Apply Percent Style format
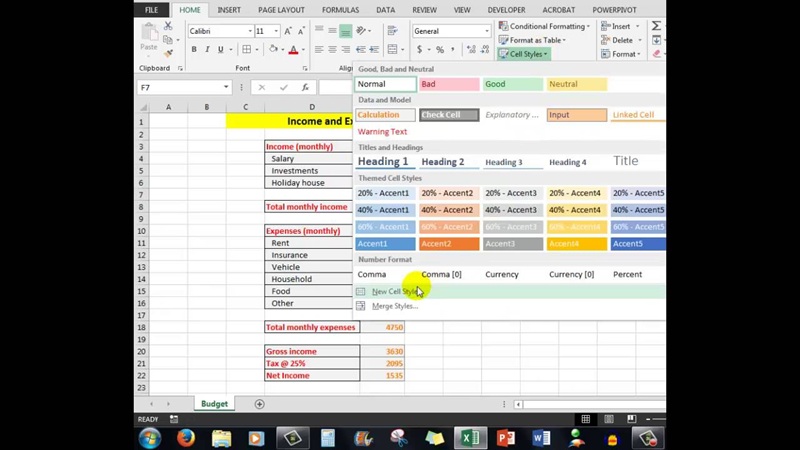This screenshot has height=450, width=800. [x=440, y=49]
